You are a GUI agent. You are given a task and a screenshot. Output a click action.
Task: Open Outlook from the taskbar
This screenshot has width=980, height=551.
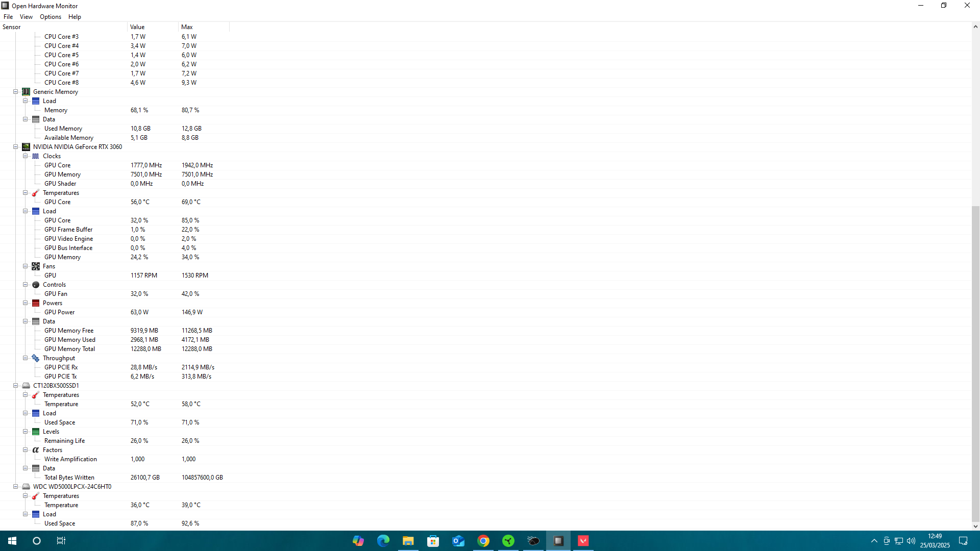458,541
